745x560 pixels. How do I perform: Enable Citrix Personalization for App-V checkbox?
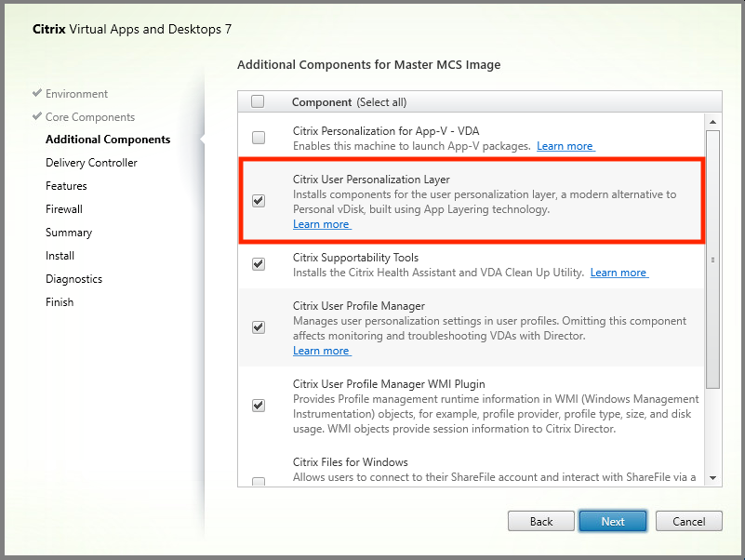[x=259, y=138]
